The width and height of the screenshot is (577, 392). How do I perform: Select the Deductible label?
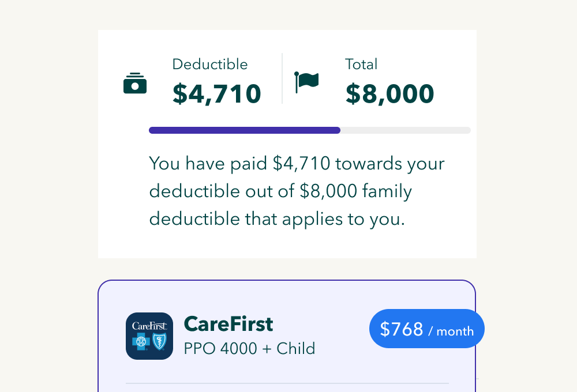click(x=210, y=65)
